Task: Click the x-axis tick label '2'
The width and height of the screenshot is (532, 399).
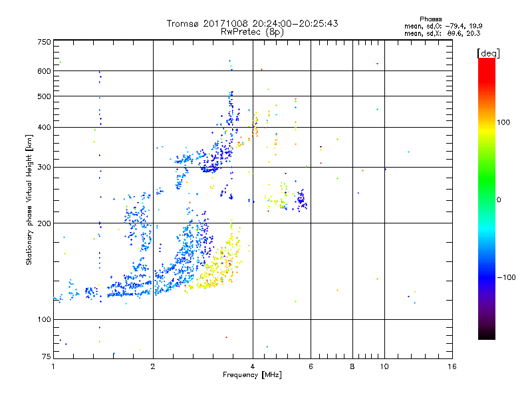Action: coord(153,366)
